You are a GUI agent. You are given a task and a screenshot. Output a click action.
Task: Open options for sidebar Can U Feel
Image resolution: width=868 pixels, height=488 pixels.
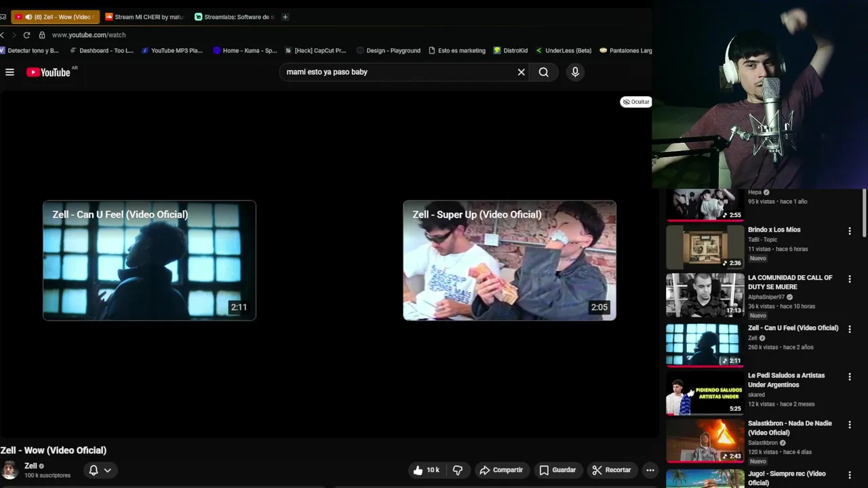(x=849, y=329)
